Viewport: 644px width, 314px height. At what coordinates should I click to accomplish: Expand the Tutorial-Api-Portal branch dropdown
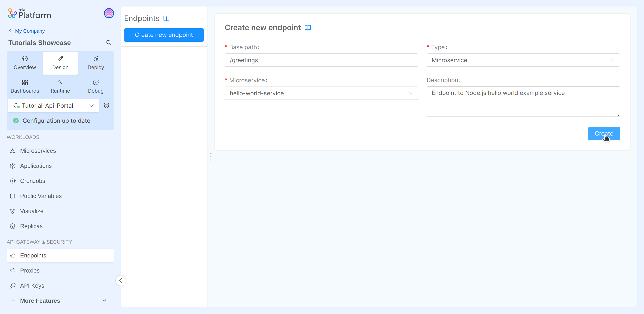tap(91, 105)
